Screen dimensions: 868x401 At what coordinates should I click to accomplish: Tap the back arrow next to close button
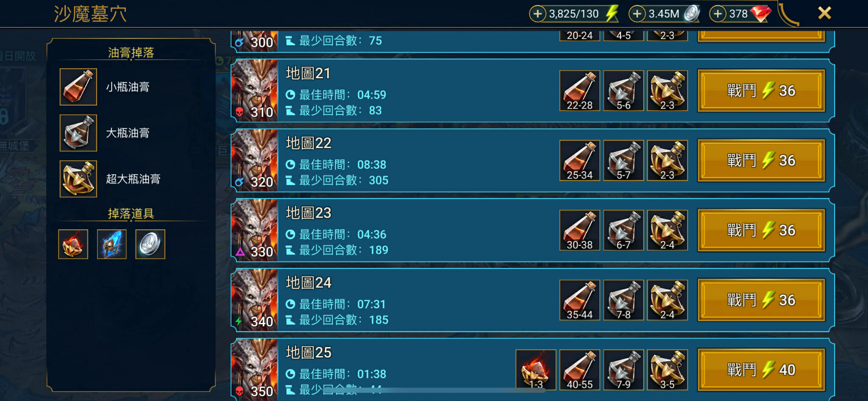[x=788, y=14]
